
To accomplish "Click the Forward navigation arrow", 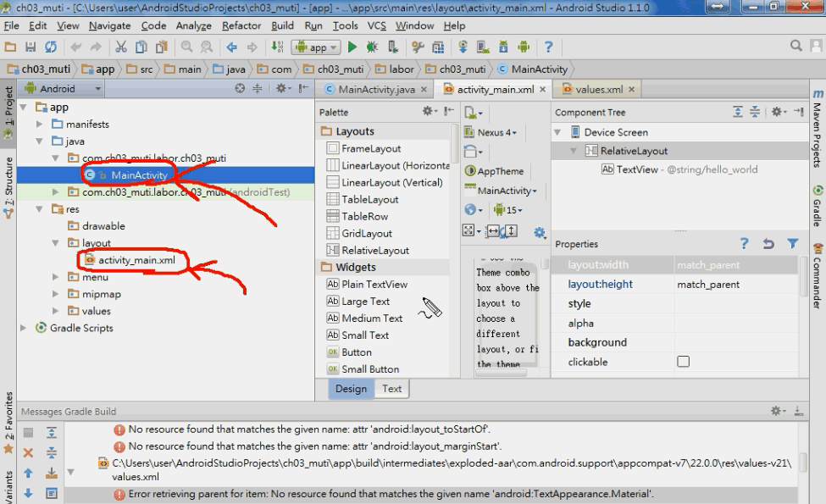I will [x=252, y=47].
